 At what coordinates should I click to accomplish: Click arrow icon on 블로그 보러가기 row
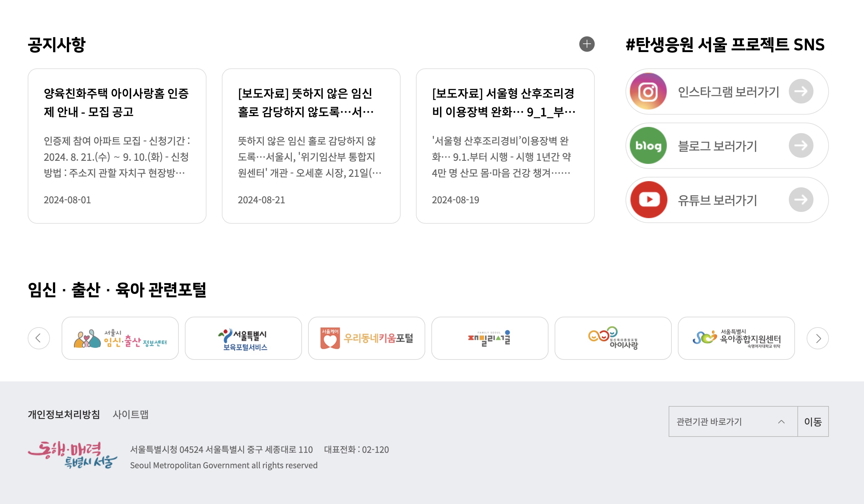tap(801, 146)
